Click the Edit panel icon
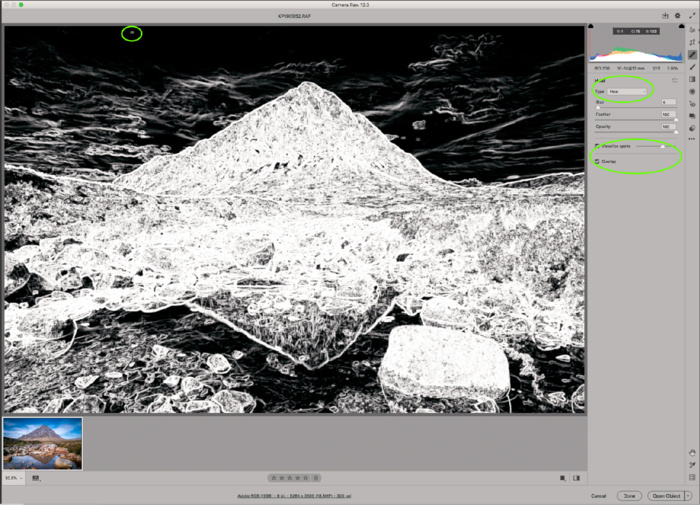Viewport: 700px width, 505px height. click(692, 30)
